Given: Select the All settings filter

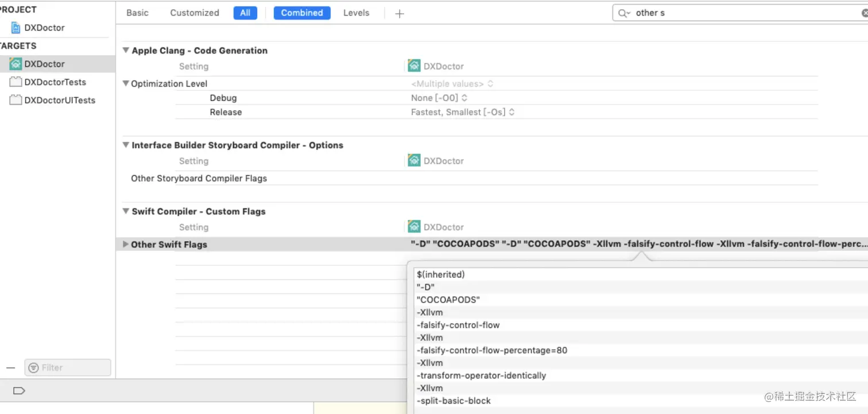Looking at the screenshot, I should 245,13.
